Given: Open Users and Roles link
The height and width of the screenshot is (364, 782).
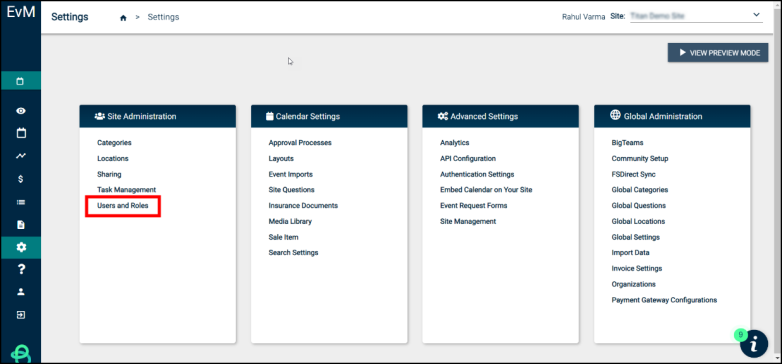Looking at the screenshot, I should [x=123, y=205].
